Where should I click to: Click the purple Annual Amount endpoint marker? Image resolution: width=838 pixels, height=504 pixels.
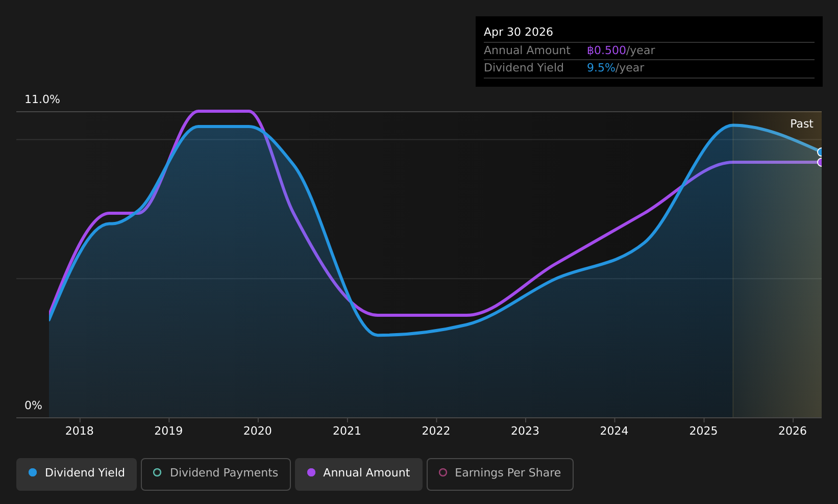pyautogui.click(x=821, y=162)
